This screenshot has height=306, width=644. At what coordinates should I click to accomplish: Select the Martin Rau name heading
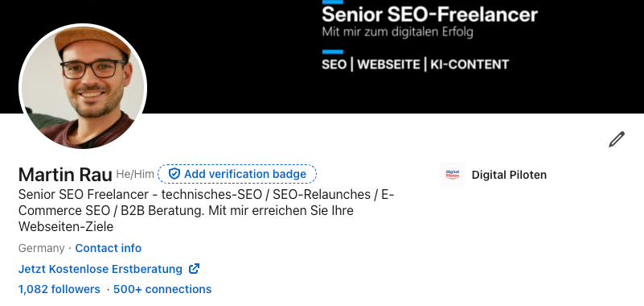point(65,175)
